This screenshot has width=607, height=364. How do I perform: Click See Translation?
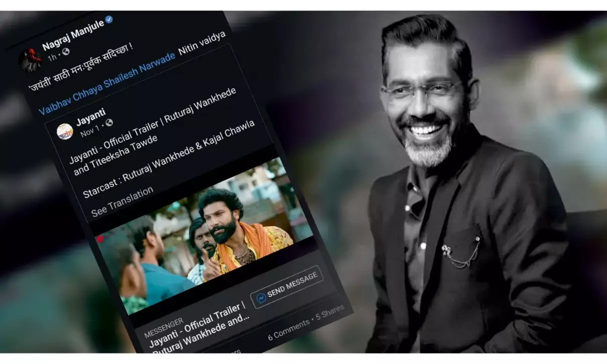pos(122,201)
